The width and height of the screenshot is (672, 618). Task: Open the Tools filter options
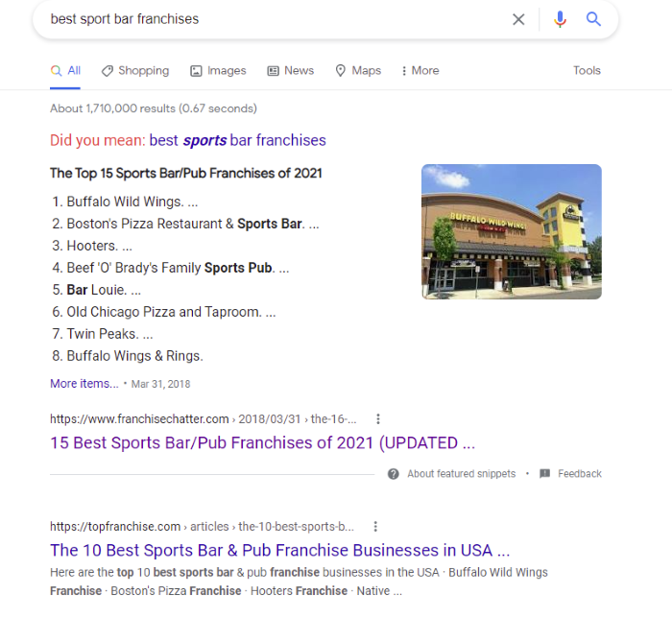pyautogui.click(x=587, y=71)
